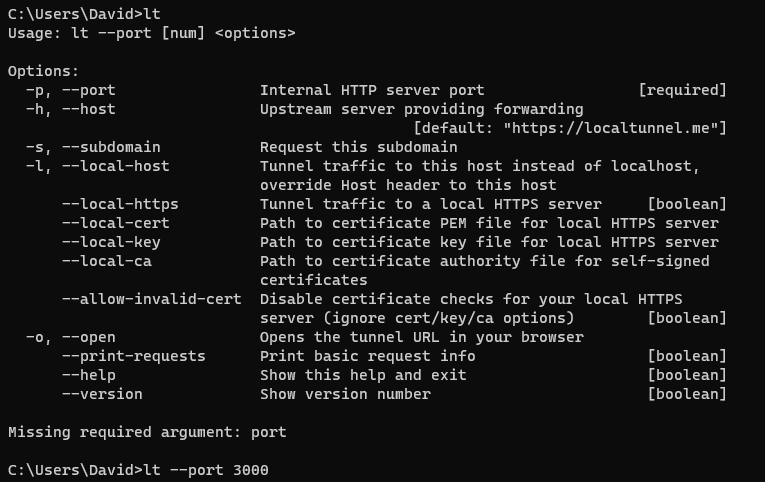Click the --version option text
Viewport: 765px width, 482px height.
(x=101, y=394)
